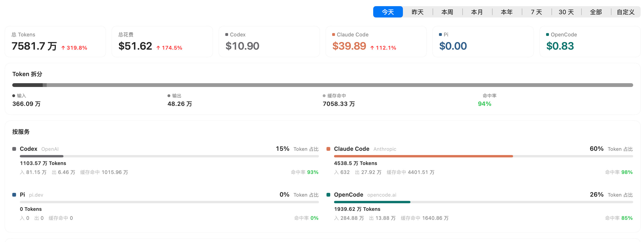Click Codex's 93% hit rate

(x=313, y=172)
